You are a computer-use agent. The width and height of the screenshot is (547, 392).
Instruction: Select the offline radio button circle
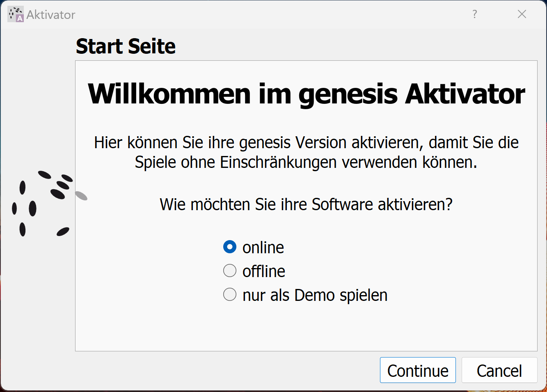(x=230, y=271)
